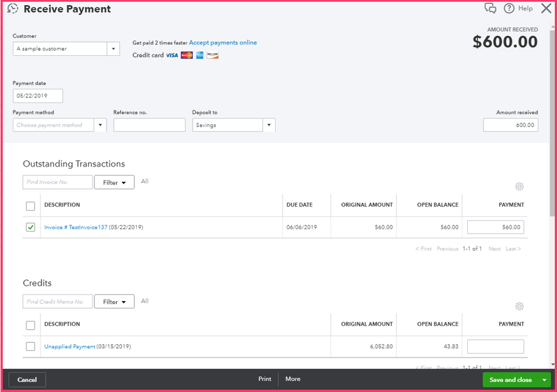Open Invoice # TestInvoice137 link

click(76, 227)
